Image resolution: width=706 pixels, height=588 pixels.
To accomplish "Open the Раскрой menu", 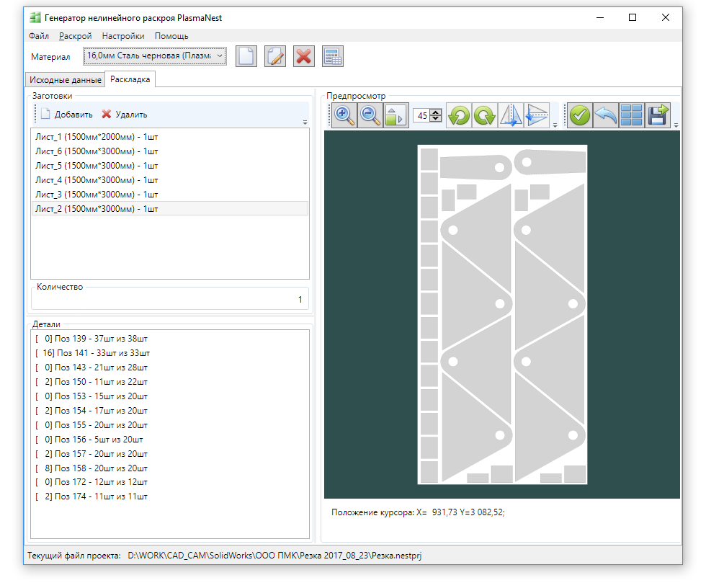I will pyautogui.click(x=75, y=36).
